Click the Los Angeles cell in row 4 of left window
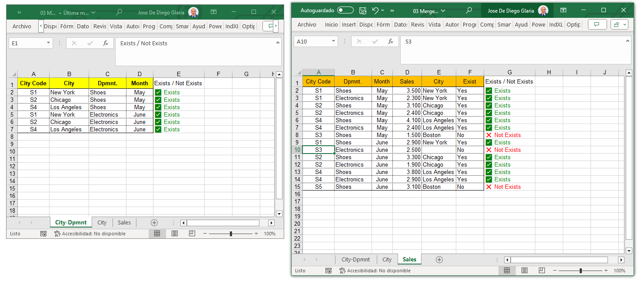This screenshot has height=281, width=644. pos(69,107)
